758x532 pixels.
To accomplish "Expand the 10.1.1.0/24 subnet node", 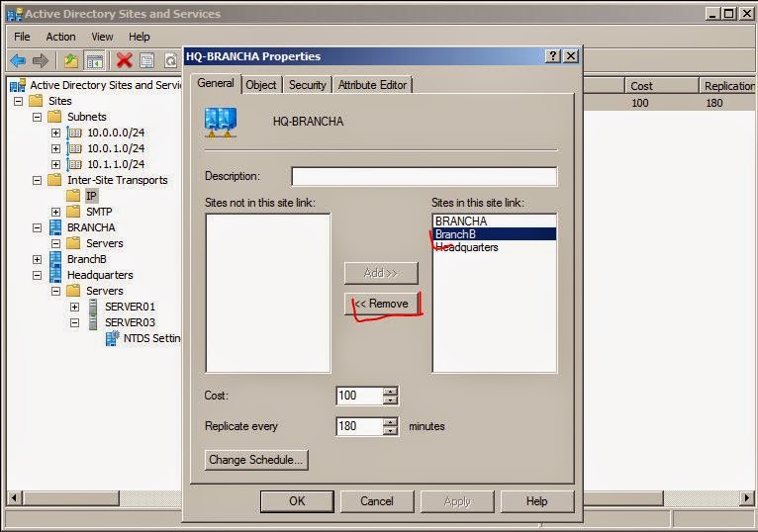I will tap(56, 165).
